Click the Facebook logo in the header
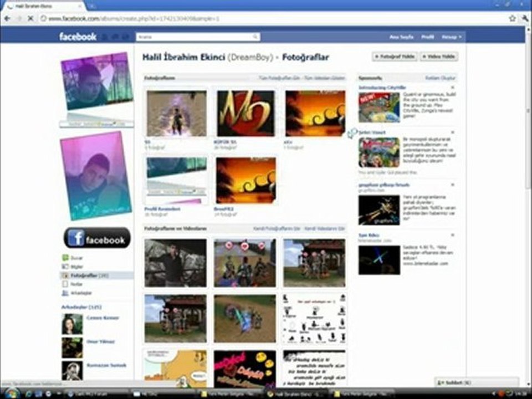 [x=78, y=37]
